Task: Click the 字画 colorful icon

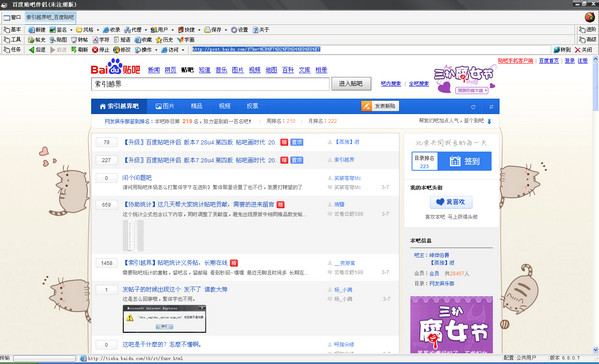Action: pyautogui.click(x=186, y=40)
